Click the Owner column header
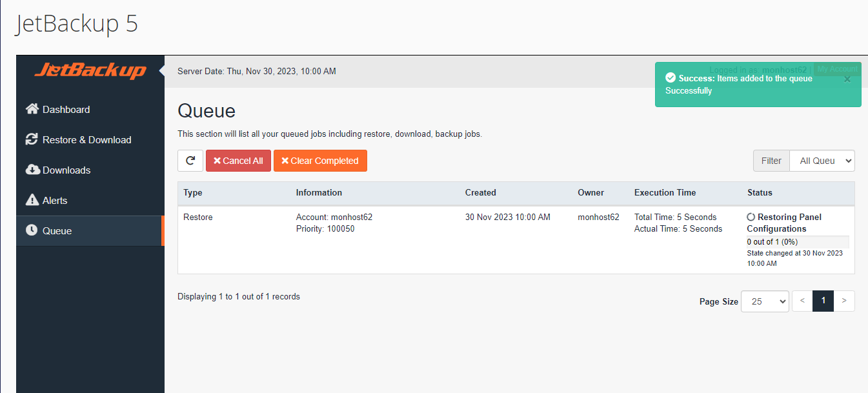The image size is (868, 393). pyautogui.click(x=591, y=192)
